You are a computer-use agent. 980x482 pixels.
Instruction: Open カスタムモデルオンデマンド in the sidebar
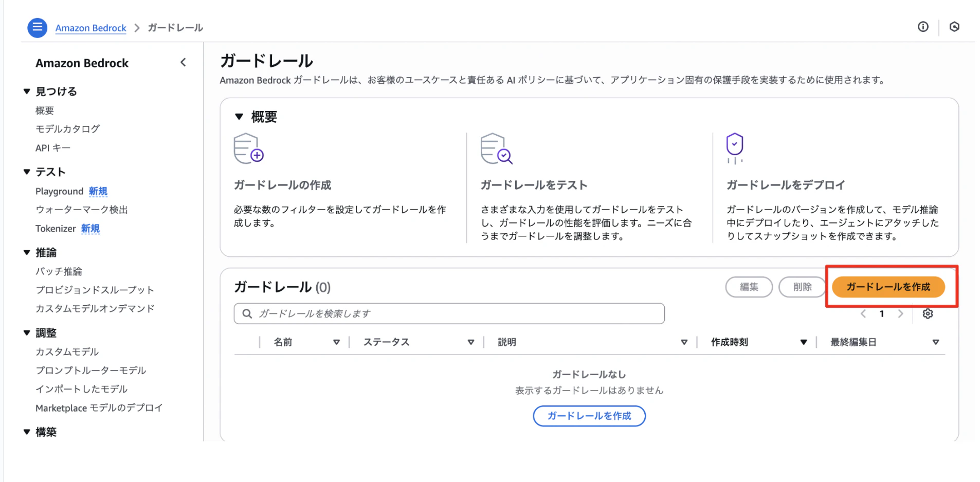coord(95,308)
